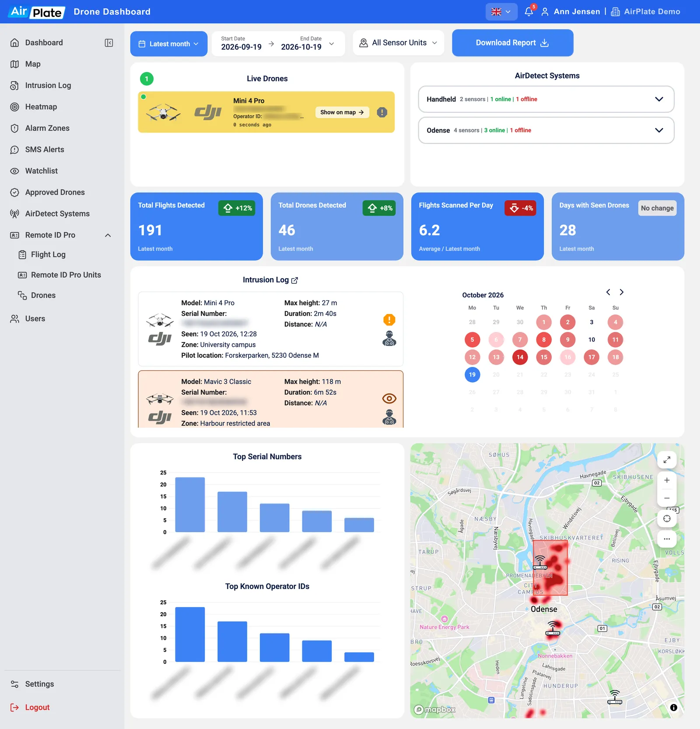Image resolution: width=700 pixels, height=729 pixels.
Task: Open the language flag dropdown
Action: [x=501, y=12]
